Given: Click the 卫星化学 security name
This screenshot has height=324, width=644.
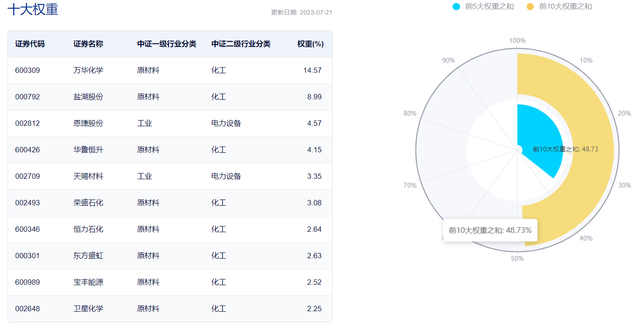Looking at the screenshot, I should point(88,309).
